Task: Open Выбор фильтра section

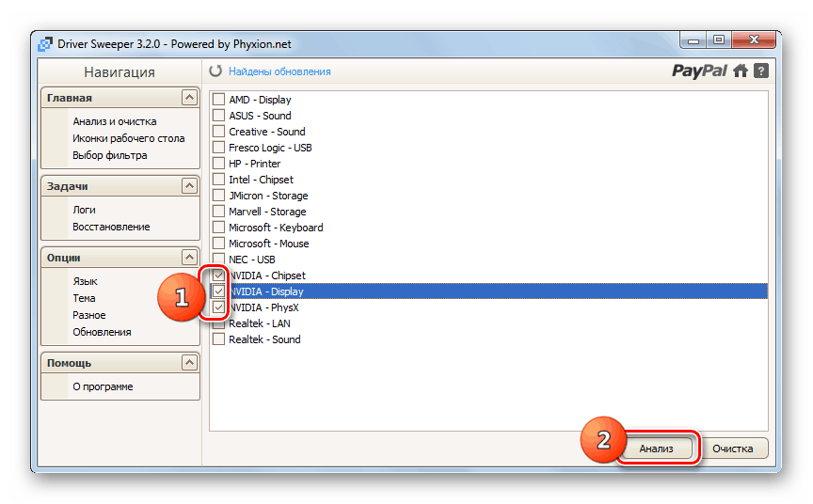Action: [x=110, y=155]
